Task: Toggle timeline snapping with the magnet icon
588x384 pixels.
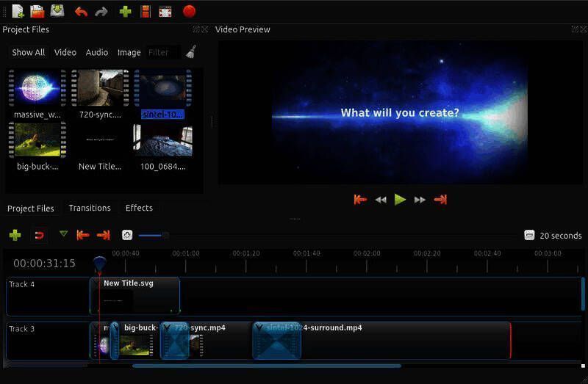Action: pos(40,235)
